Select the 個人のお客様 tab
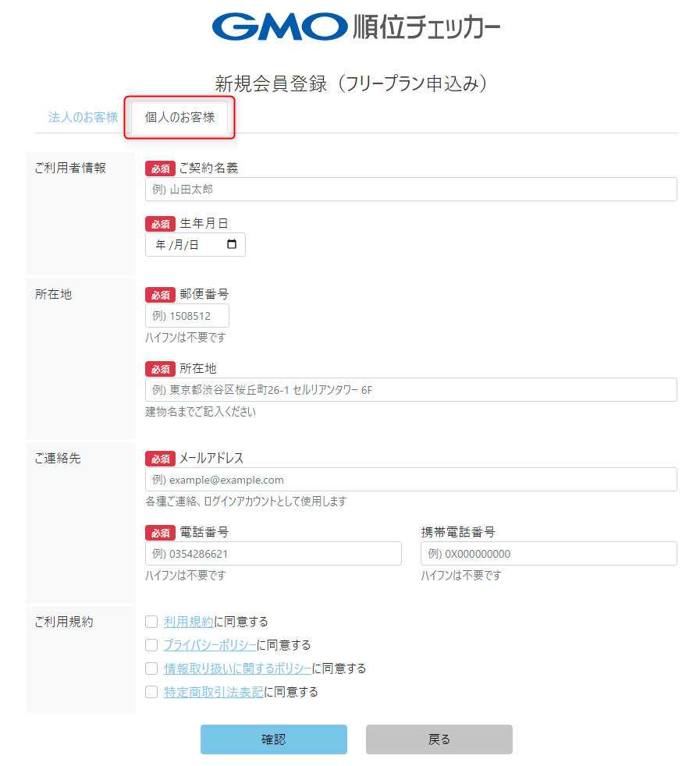 (x=180, y=117)
